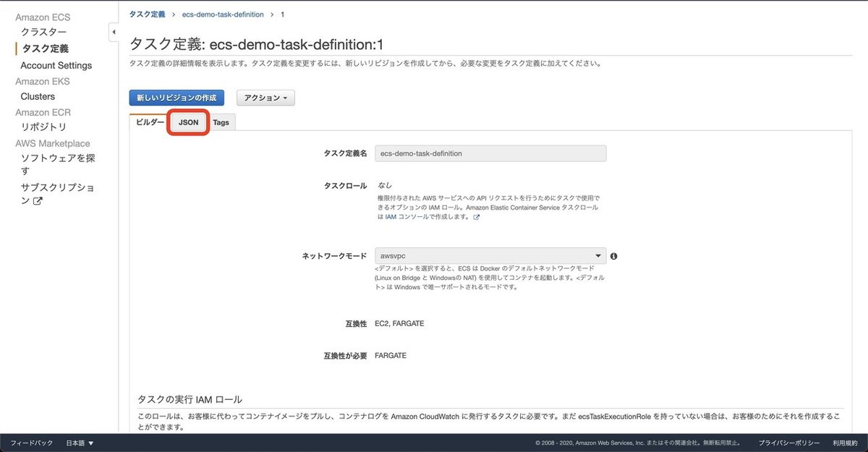Open Clusters under Amazon EKS
The height and width of the screenshot is (452, 868).
(x=38, y=96)
